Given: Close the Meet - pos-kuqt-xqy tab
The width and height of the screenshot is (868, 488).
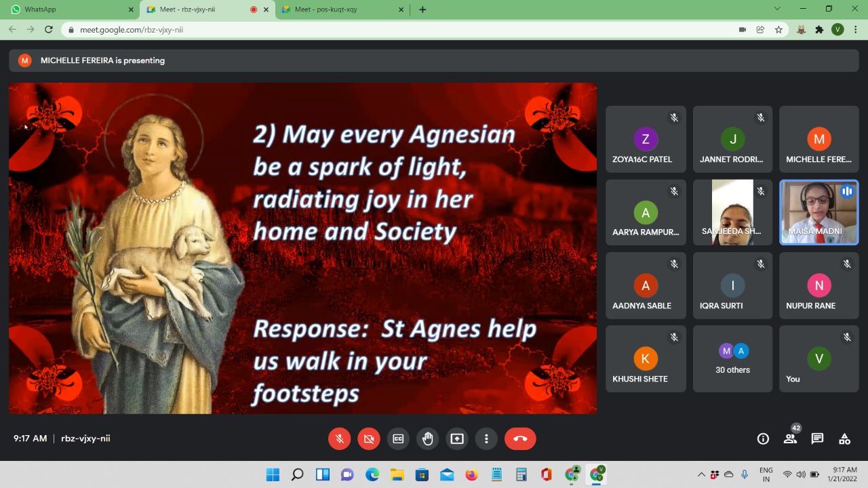Looking at the screenshot, I should [401, 9].
